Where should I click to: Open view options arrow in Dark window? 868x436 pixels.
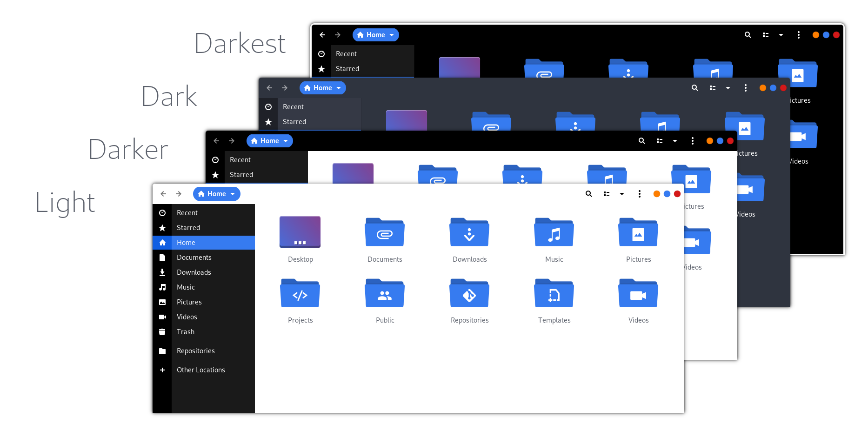coord(728,88)
